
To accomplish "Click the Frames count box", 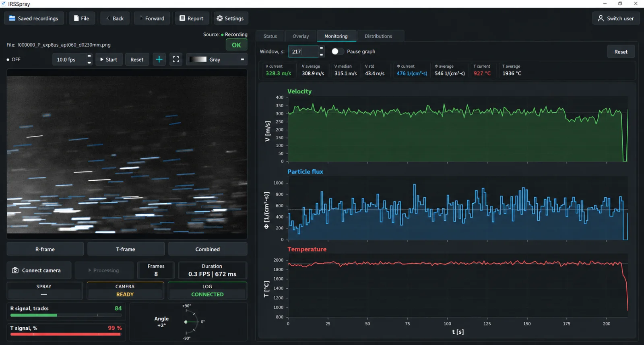I will point(156,270).
